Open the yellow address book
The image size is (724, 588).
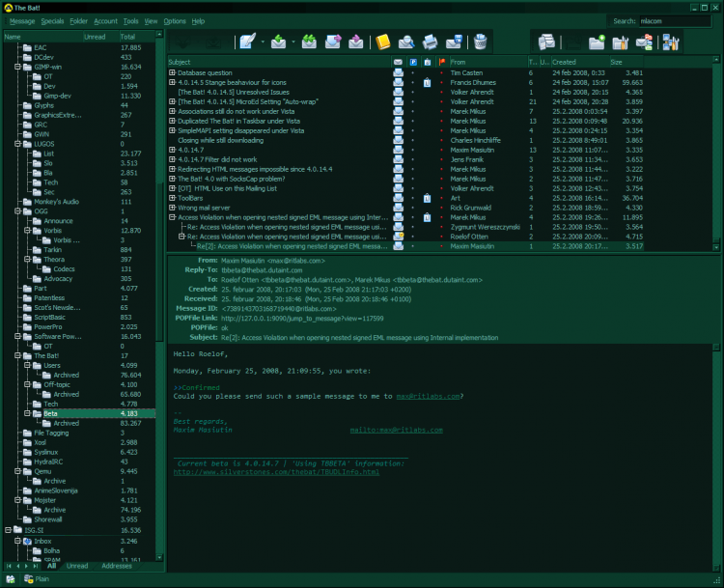pyautogui.click(x=383, y=42)
